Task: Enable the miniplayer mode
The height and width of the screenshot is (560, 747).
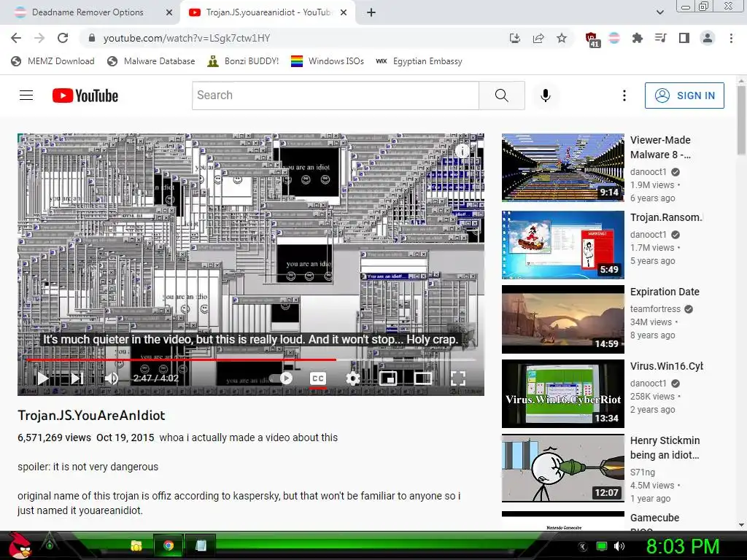Action: 388,378
